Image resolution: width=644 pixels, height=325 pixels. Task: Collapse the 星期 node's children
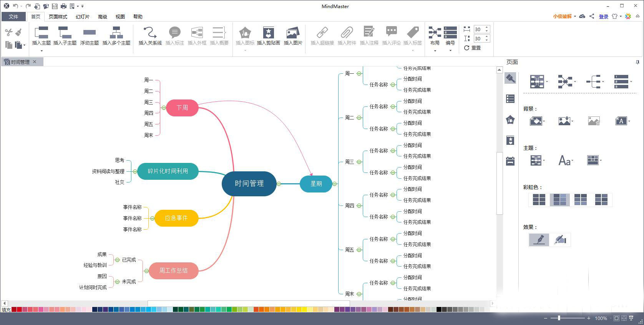click(x=334, y=184)
